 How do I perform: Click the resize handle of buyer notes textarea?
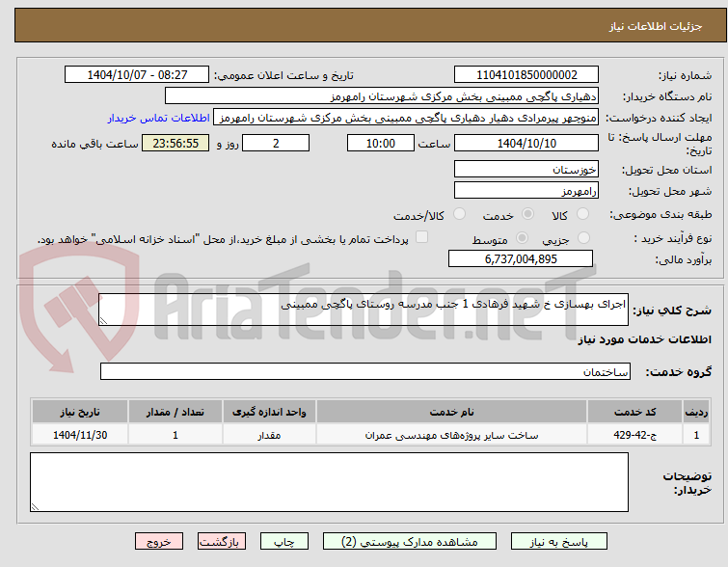(36, 507)
